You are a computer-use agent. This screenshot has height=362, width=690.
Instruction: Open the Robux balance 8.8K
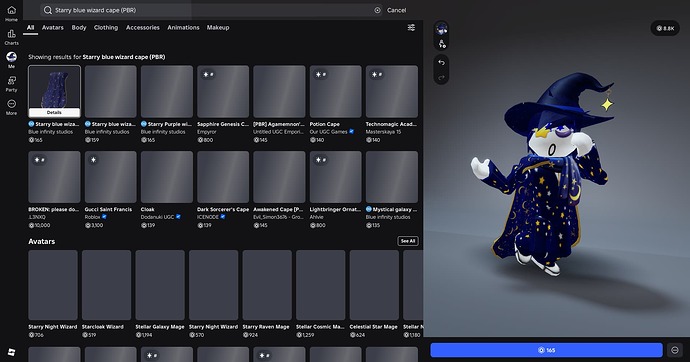click(x=665, y=28)
